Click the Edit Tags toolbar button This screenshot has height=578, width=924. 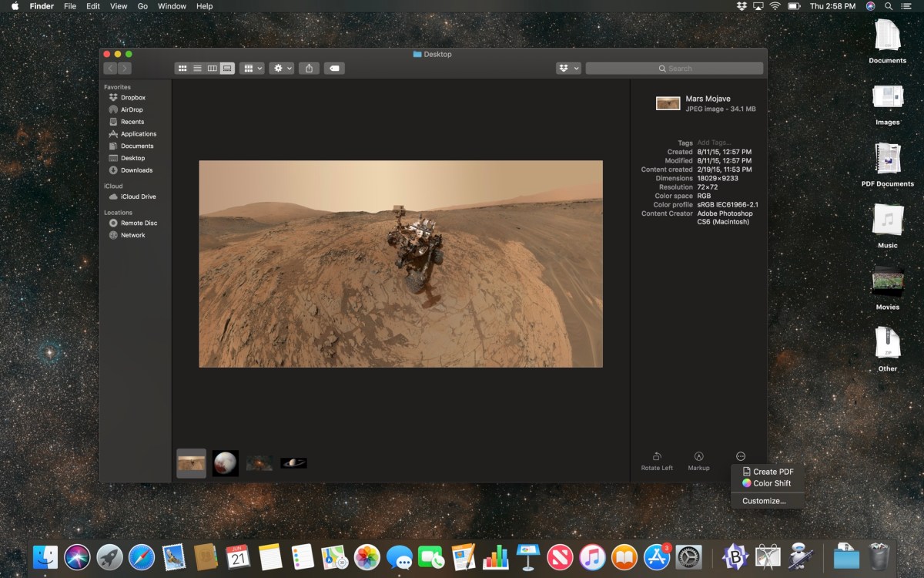point(334,69)
